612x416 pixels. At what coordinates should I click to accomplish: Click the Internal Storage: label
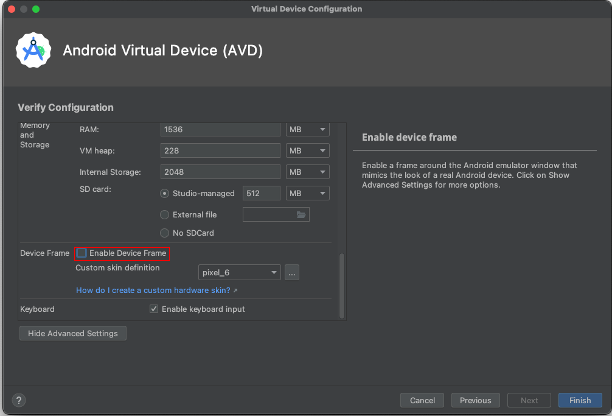(x=110, y=172)
